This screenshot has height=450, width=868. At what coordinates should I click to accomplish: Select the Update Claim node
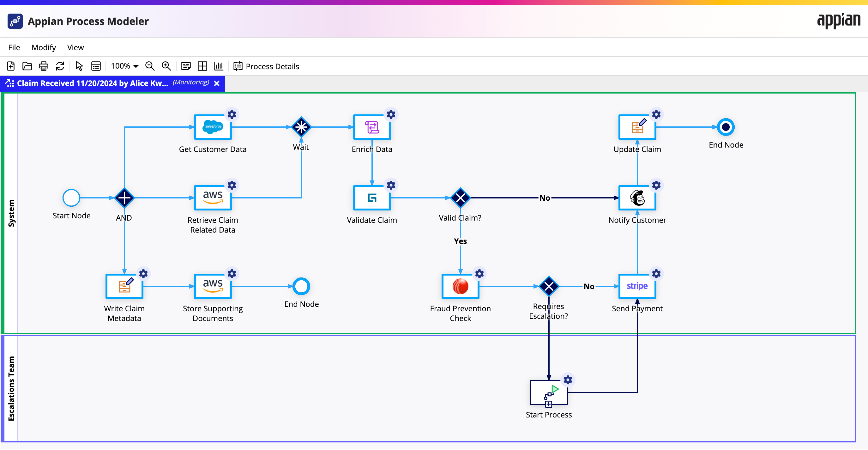coord(637,127)
